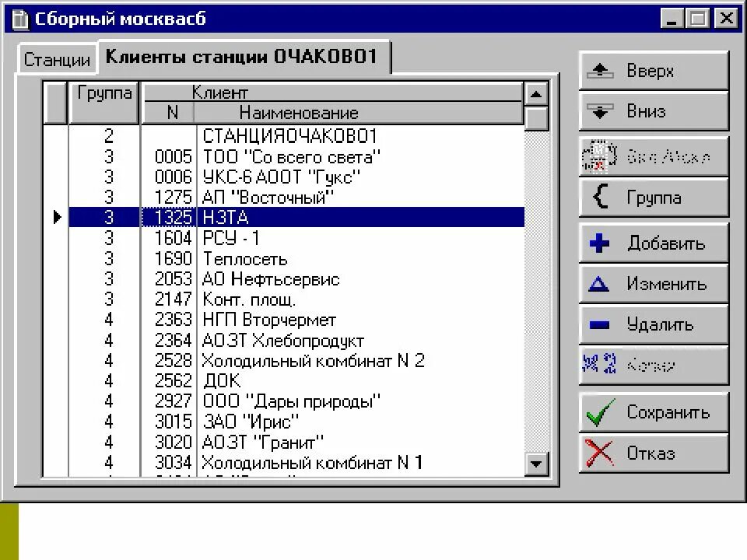Screen dimensions: 747x560
Task: Click the down-arrow icon on the Вниз button
Action: tap(600, 111)
